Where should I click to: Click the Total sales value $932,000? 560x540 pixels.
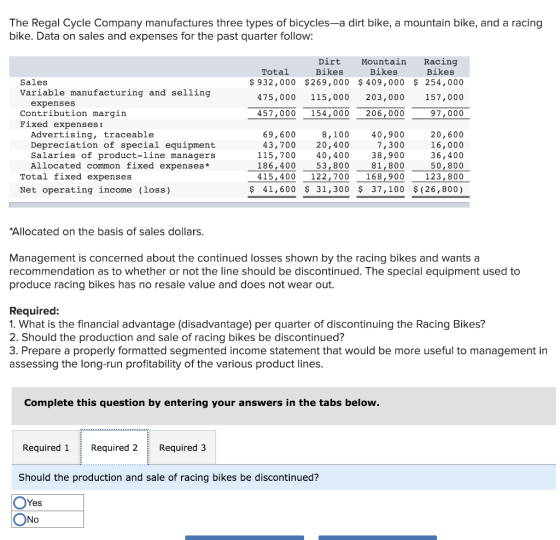[x=272, y=82]
